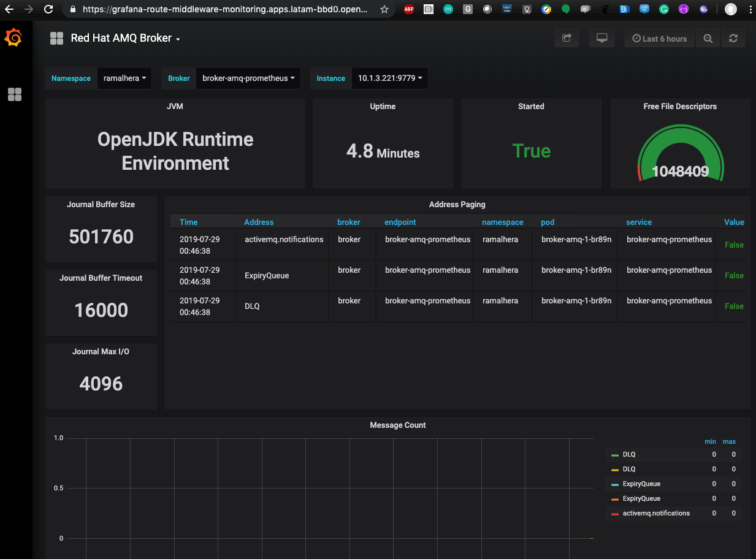The width and height of the screenshot is (756, 559).
Task: Open the browser profile avatar
Action: 730,9
